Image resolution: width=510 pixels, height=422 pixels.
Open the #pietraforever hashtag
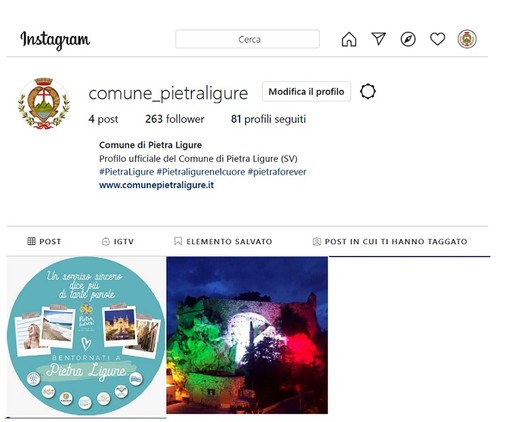[277, 172]
